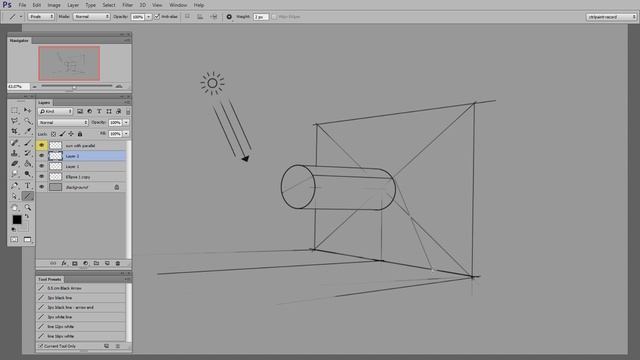
Task: Hide the Background layer
Action: (x=42, y=187)
